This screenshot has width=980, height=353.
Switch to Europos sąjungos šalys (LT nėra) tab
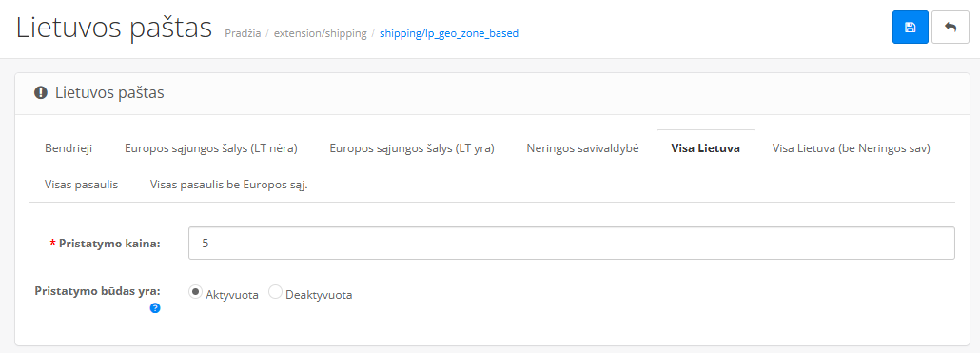210,148
